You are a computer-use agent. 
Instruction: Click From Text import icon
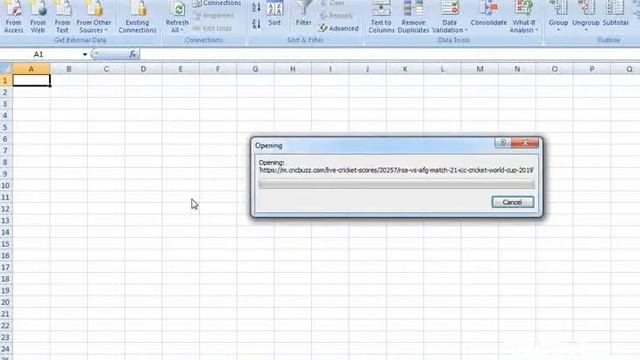point(62,17)
